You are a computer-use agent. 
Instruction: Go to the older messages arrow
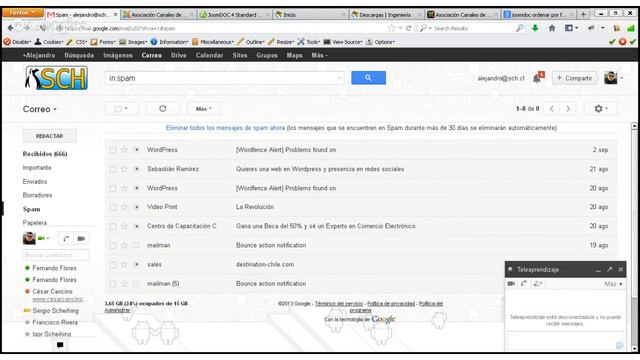click(x=568, y=109)
